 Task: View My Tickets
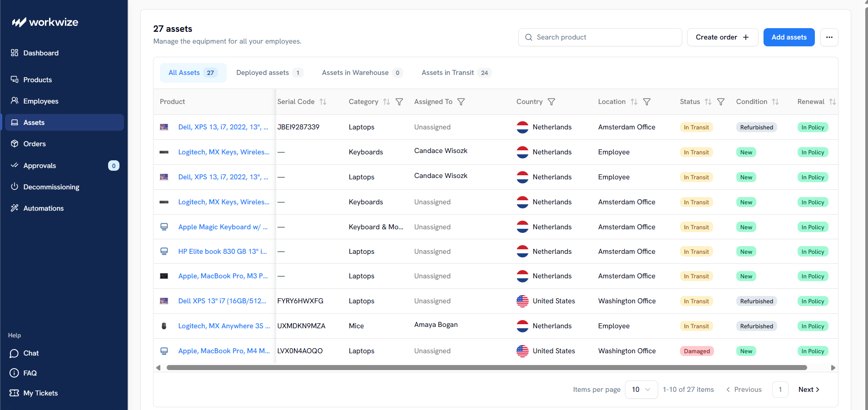point(34,393)
